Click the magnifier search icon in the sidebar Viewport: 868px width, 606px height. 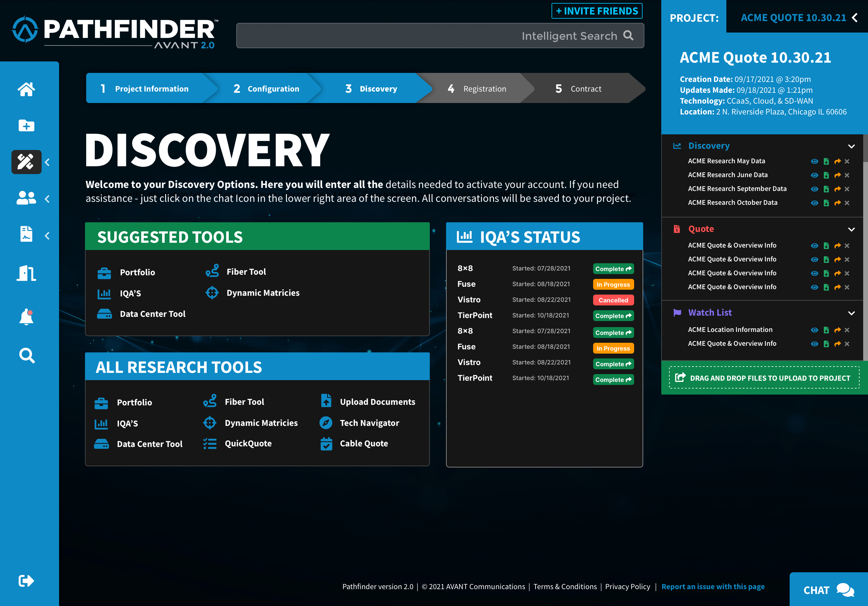pyautogui.click(x=27, y=355)
